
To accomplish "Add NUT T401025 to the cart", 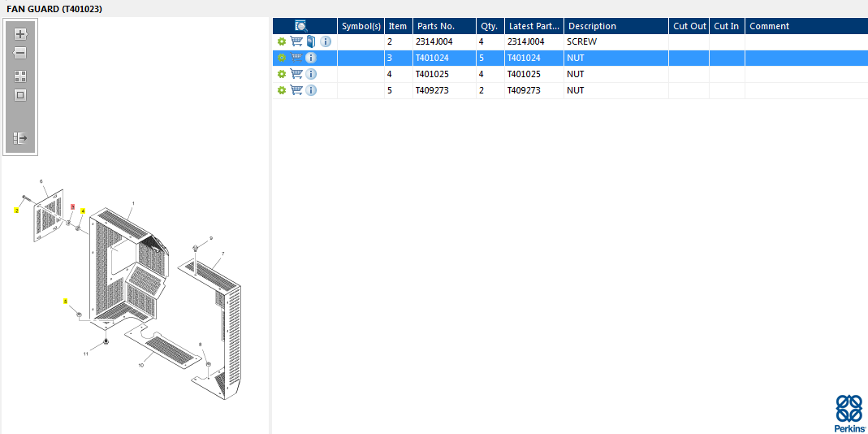I will tap(296, 74).
